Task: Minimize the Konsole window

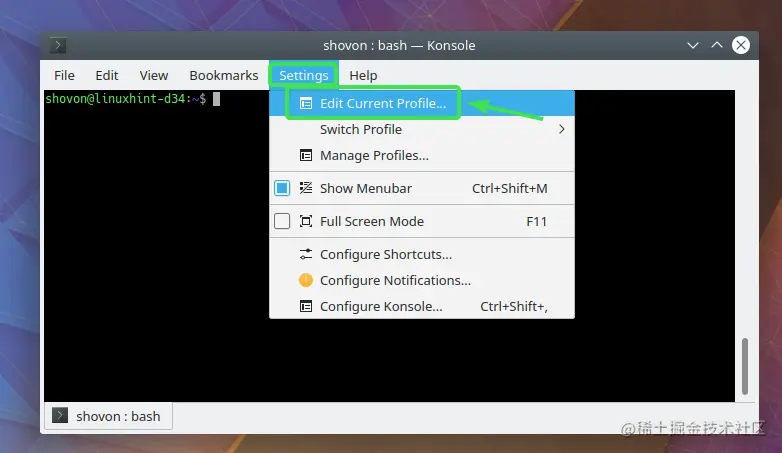Action: point(693,45)
